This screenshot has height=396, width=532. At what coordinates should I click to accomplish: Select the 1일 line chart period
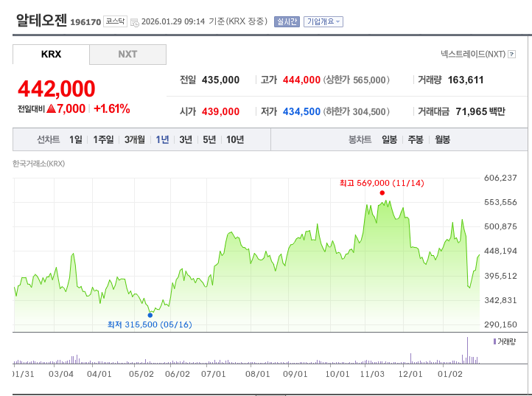(x=76, y=139)
